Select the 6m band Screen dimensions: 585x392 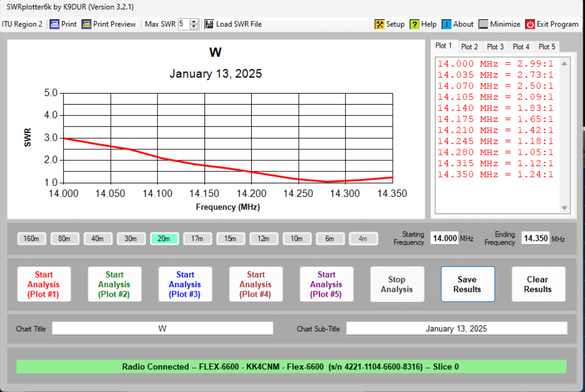tap(330, 239)
